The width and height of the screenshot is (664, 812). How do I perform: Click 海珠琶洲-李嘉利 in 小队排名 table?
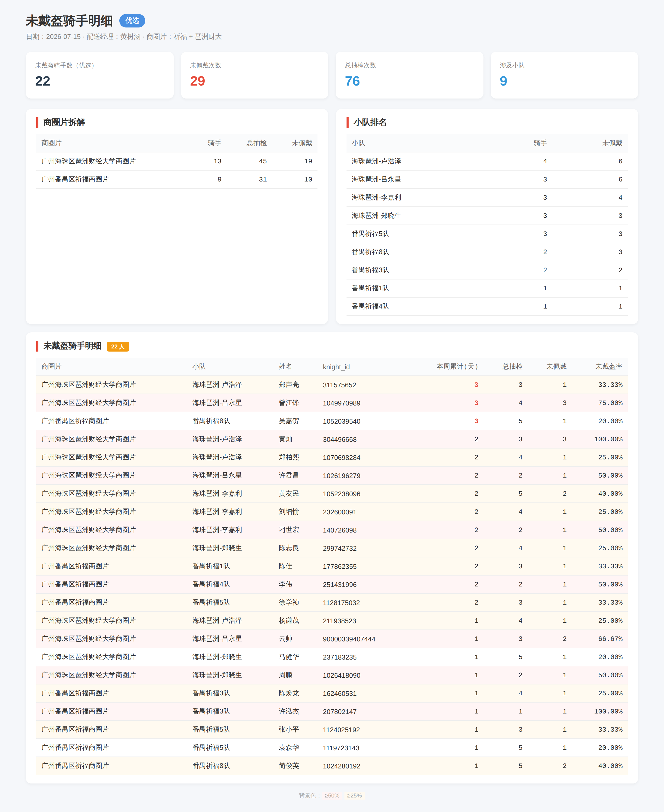(376, 198)
